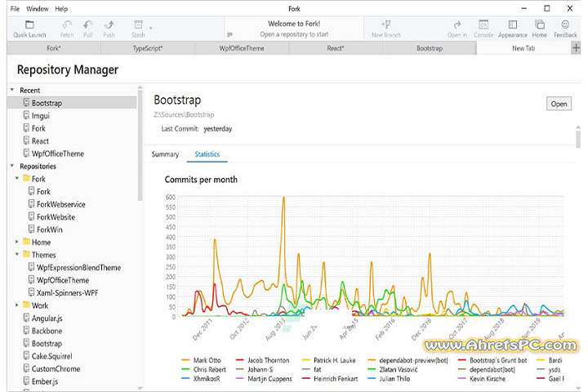Switch to the Summary tab
588x392 pixels.
click(165, 154)
